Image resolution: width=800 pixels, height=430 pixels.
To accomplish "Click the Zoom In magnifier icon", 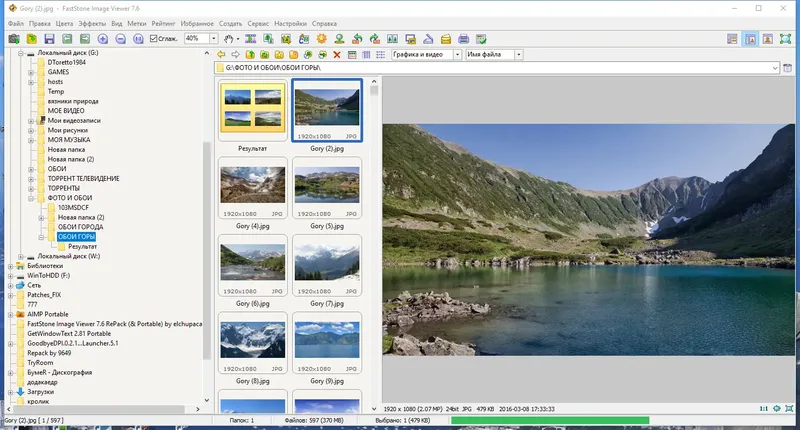I will tap(102, 38).
